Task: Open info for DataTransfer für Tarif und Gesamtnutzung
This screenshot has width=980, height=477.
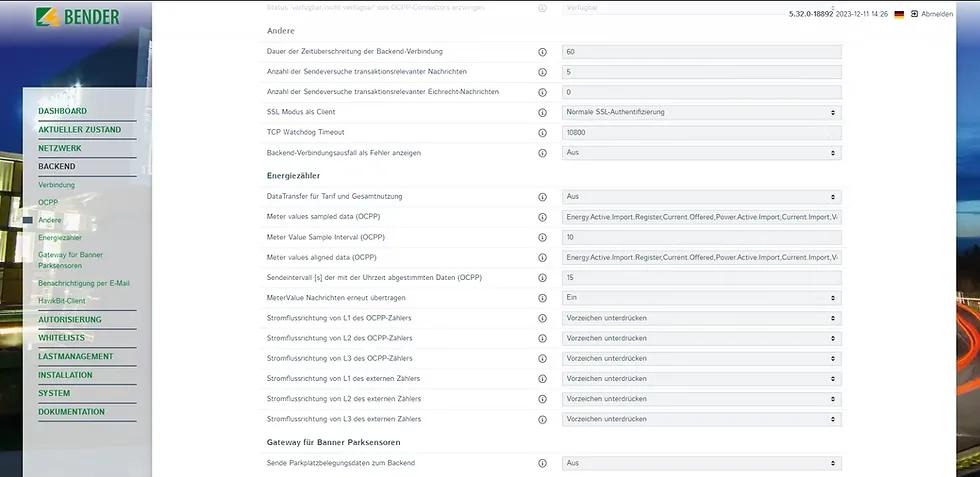Action: coord(542,197)
